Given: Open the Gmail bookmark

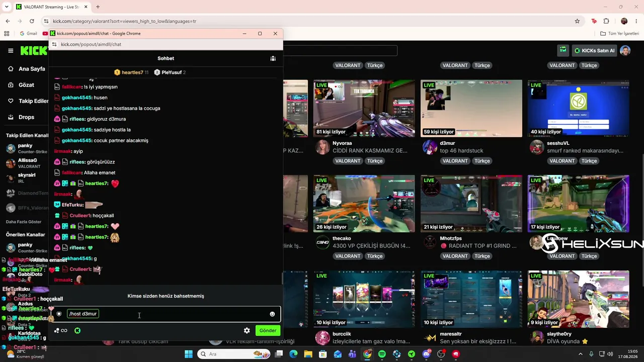Looking at the screenshot, I should (28, 33).
